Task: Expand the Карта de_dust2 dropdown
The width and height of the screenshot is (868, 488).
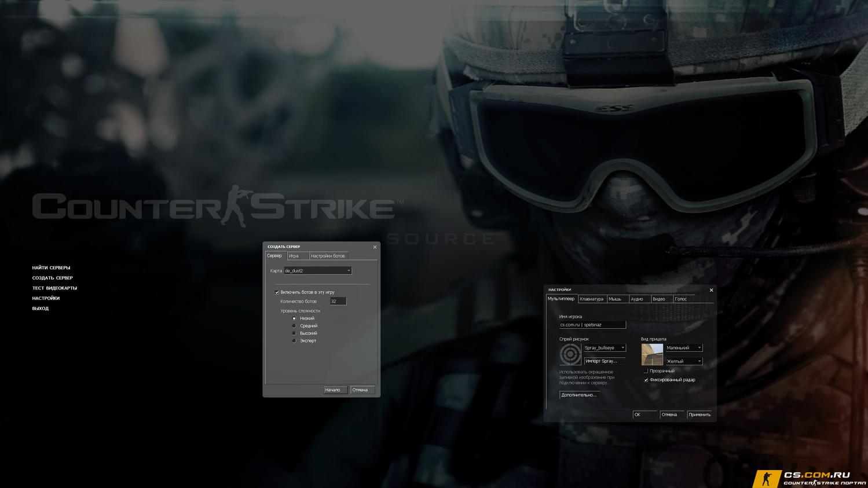Action: pyautogui.click(x=317, y=271)
